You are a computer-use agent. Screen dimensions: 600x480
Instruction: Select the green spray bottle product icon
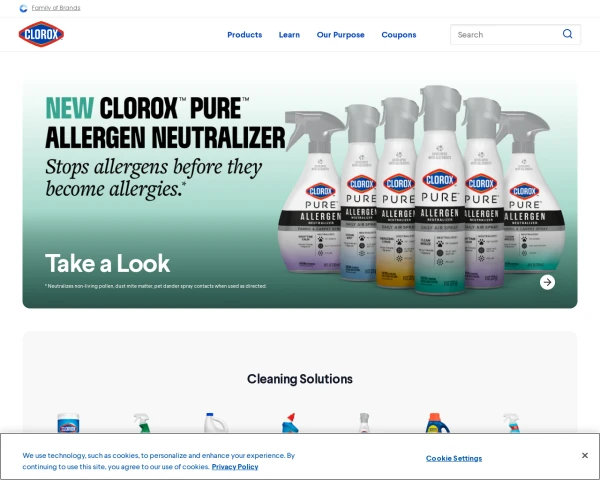(x=142, y=423)
